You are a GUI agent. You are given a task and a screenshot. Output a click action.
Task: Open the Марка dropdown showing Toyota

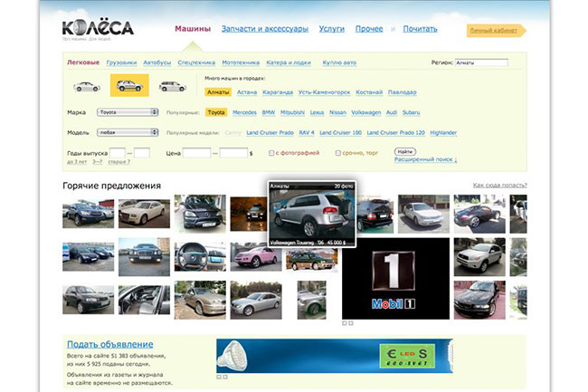(x=128, y=112)
